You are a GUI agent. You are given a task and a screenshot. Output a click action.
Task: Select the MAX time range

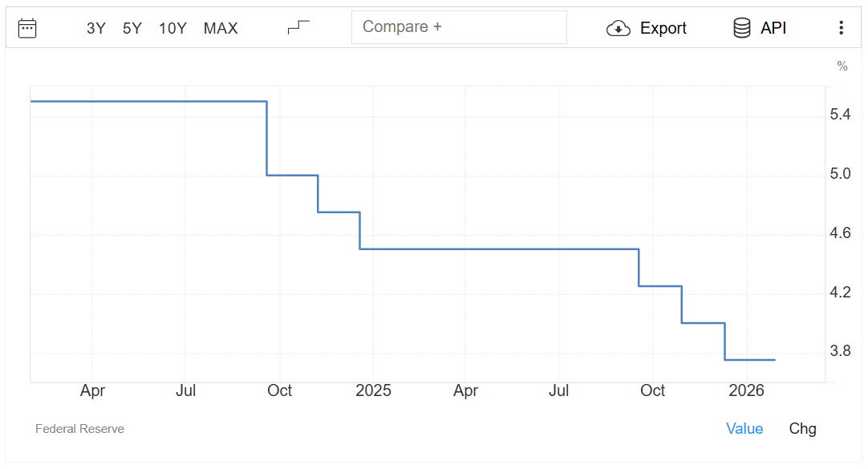(x=221, y=28)
